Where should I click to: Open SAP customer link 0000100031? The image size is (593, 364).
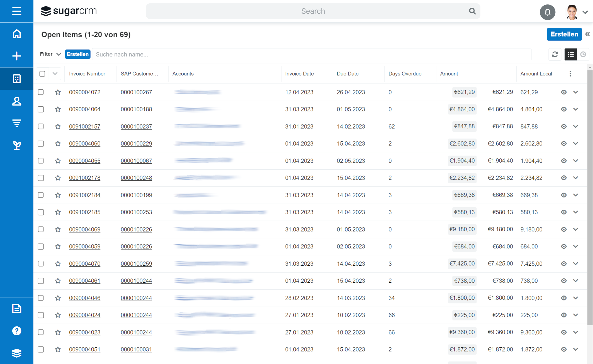click(x=136, y=349)
